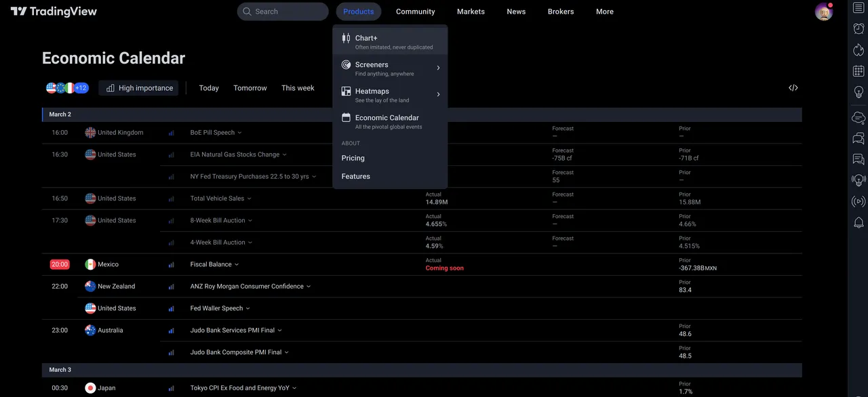Filter events to Tomorrow
The image size is (868, 397).
point(250,88)
